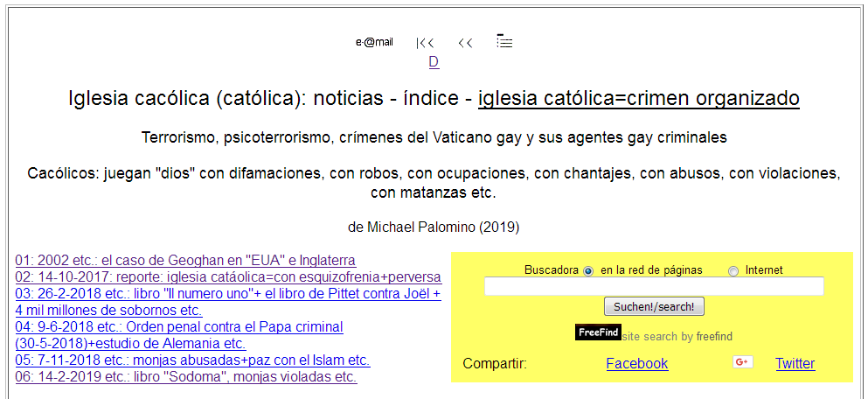Open chapter 02 reporte 14-10-2017 link
Image resolution: width=868 pixels, height=399 pixels.
pyautogui.click(x=228, y=277)
